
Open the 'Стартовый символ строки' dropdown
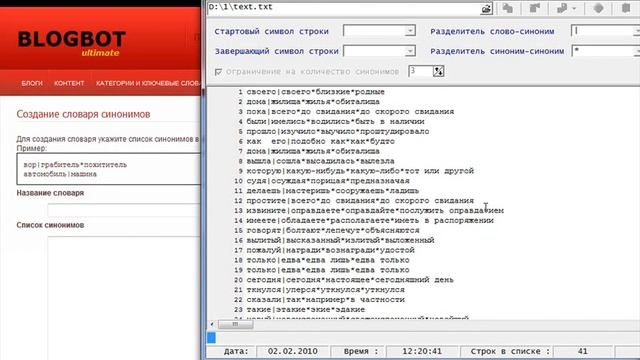tap(410, 31)
